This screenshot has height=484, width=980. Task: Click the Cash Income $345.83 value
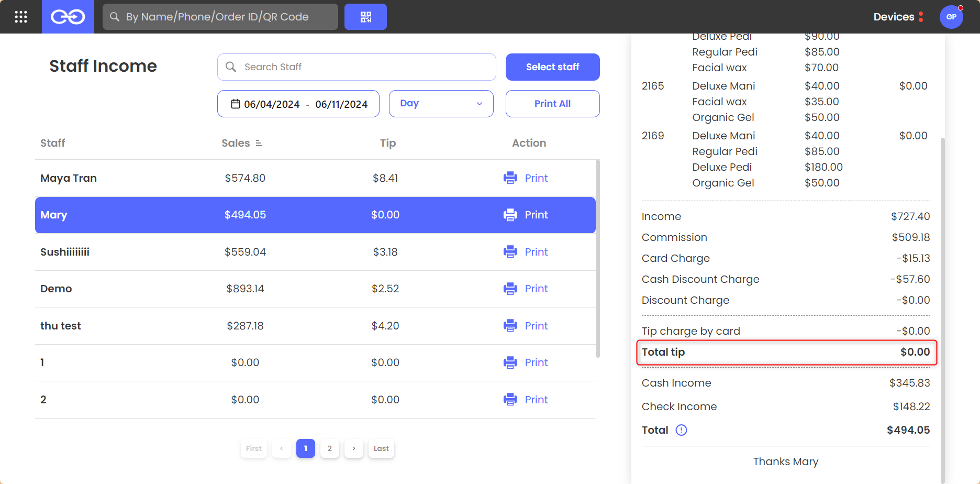tap(909, 383)
